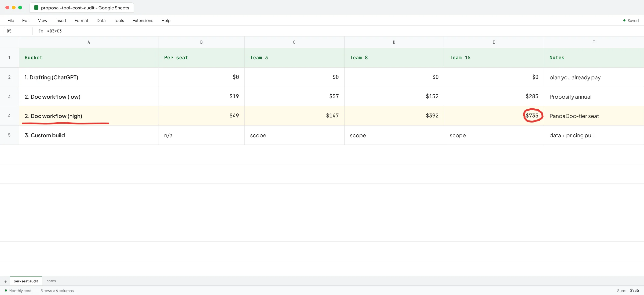Click the cell reference box showing D5
The image size is (644, 295).
pos(18,31)
